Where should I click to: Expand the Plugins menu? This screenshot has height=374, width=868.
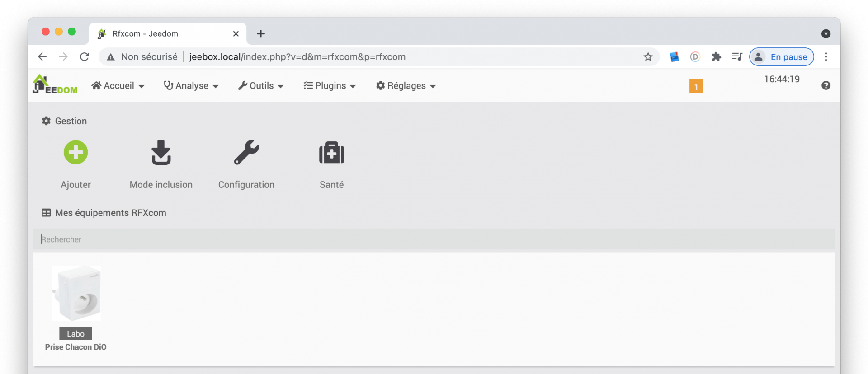pyautogui.click(x=330, y=86)
